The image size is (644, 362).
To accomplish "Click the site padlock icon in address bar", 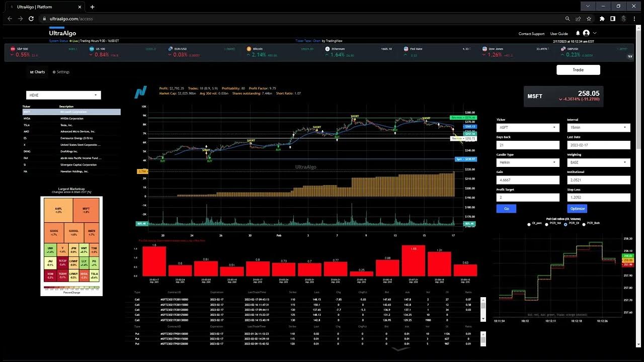I will click(x=45, y=19).
